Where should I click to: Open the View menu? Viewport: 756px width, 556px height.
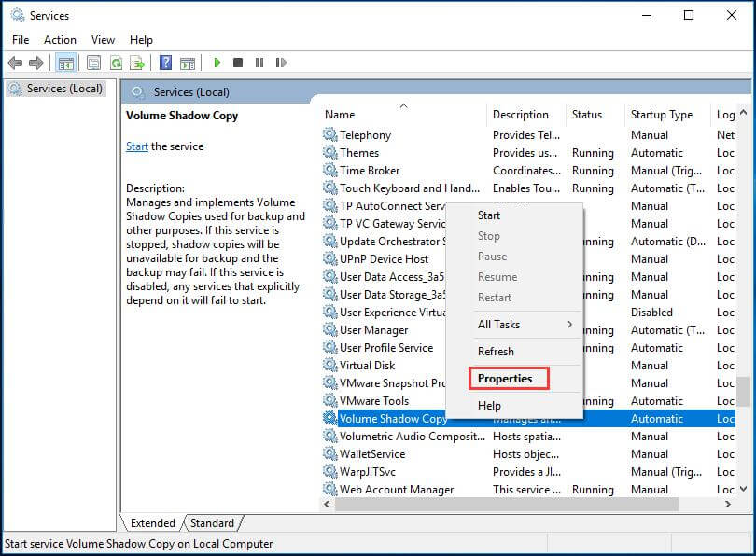(x=103, y=40)
